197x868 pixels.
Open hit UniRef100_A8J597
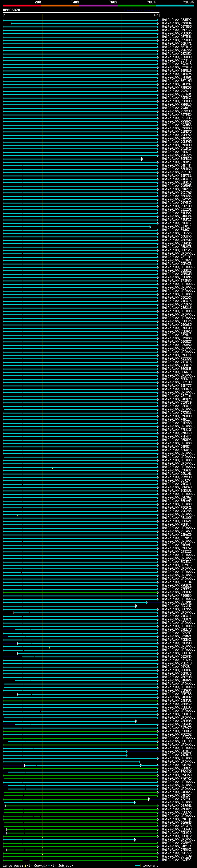point(177,20)
